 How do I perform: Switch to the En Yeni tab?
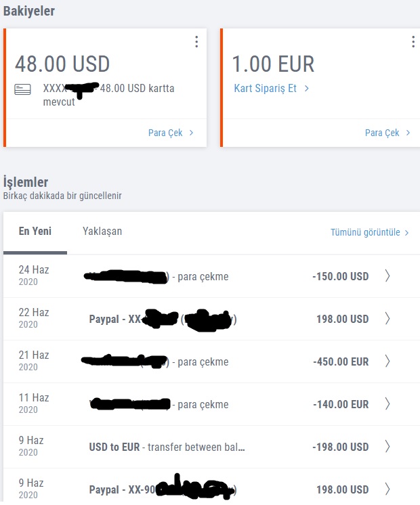(x=35, y=232)
